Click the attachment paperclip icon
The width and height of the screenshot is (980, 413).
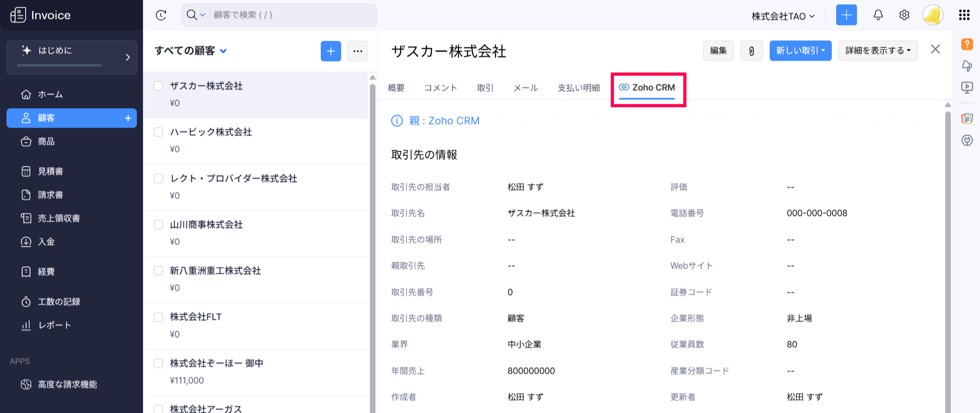click(x=751, y=51)
